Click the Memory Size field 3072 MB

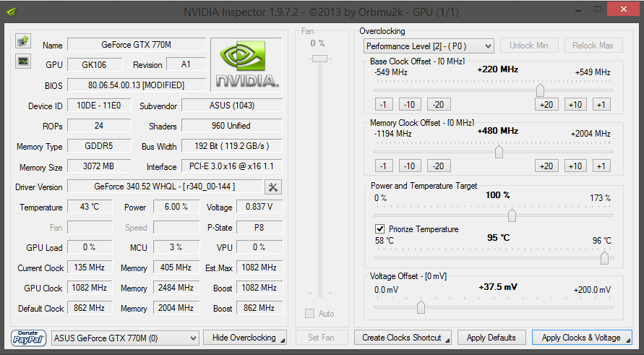(99, 166)
